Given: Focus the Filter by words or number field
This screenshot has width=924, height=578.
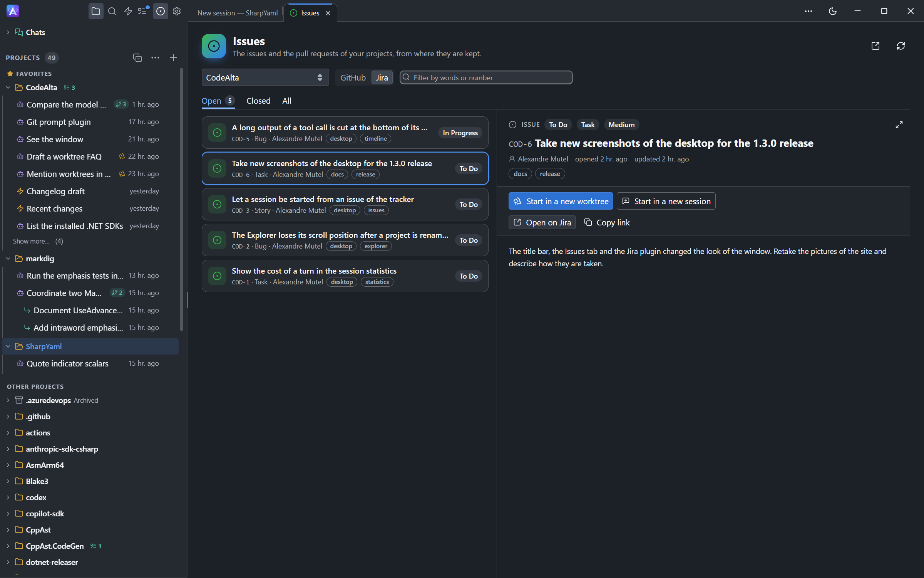Looking at the screenshot, I should 486,77.
